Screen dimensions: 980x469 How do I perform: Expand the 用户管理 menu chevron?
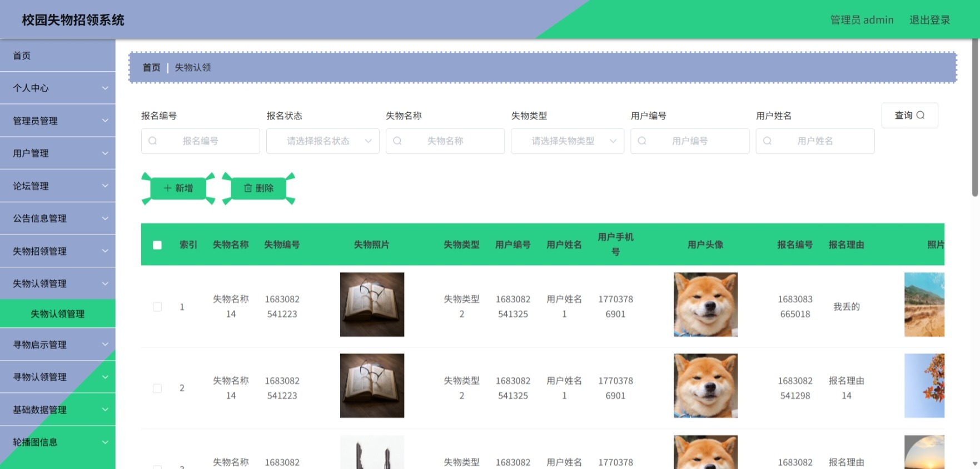click(105, 153)
